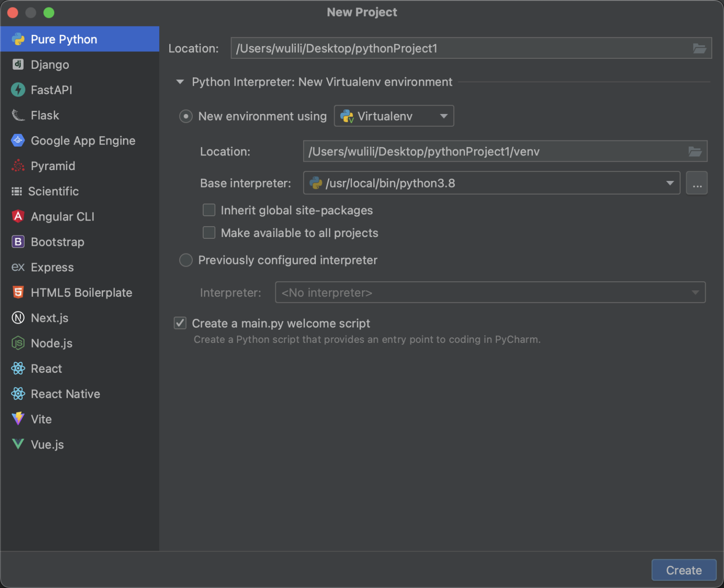Browse for project location folder icon

pyautogui.click(x=699, y=49)
